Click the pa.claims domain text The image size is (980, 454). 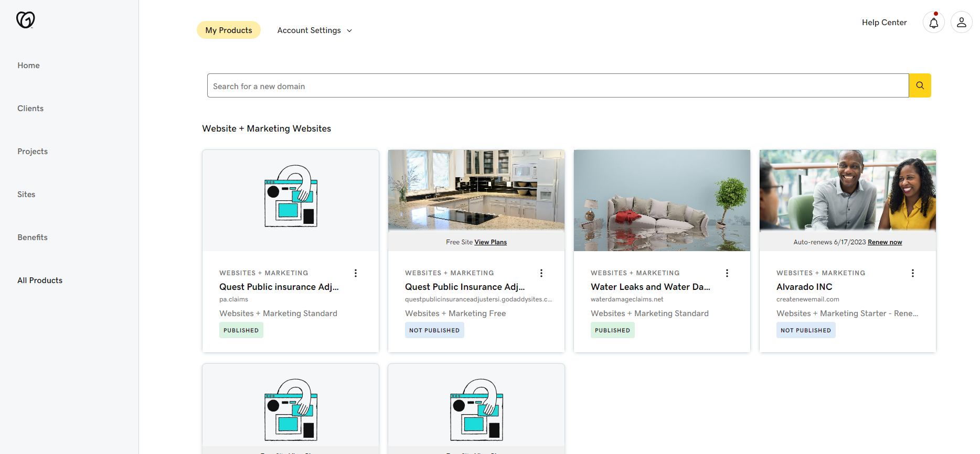(x=233, y=299)
